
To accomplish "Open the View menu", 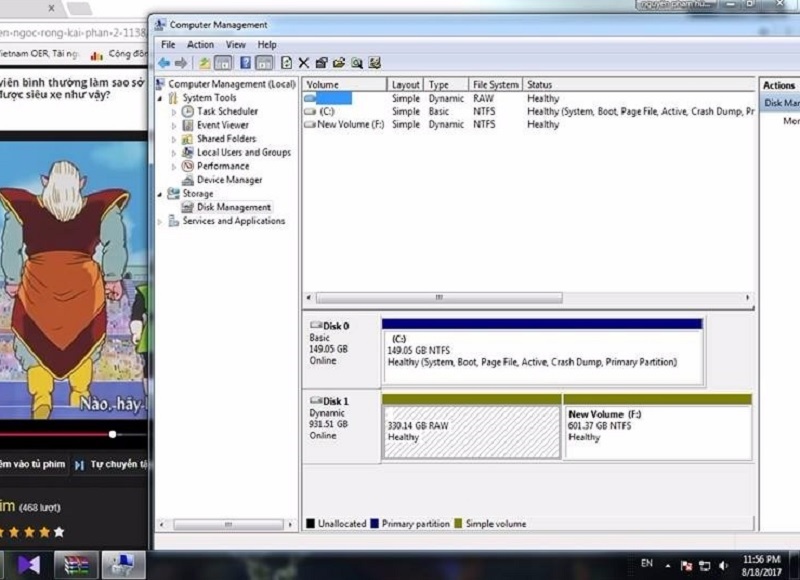I will point(235,44).
